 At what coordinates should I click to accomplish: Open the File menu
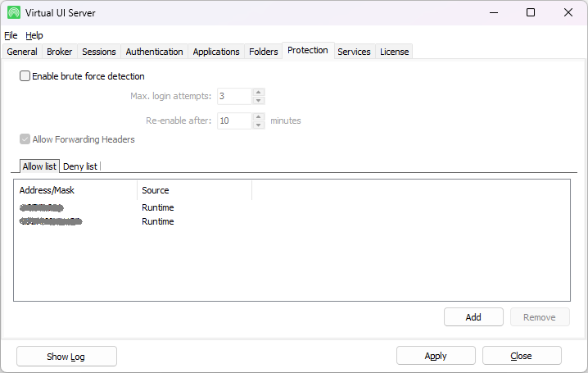[x=11, y=35]
